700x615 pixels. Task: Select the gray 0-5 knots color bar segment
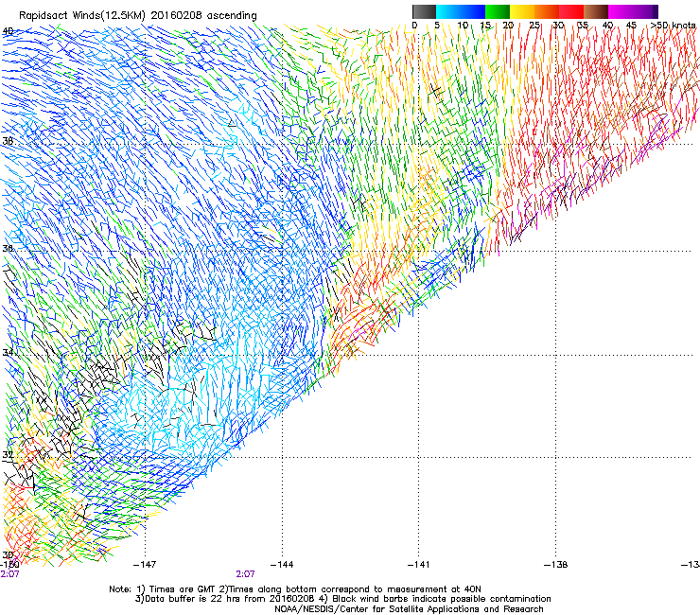click(x=424, y=11)
